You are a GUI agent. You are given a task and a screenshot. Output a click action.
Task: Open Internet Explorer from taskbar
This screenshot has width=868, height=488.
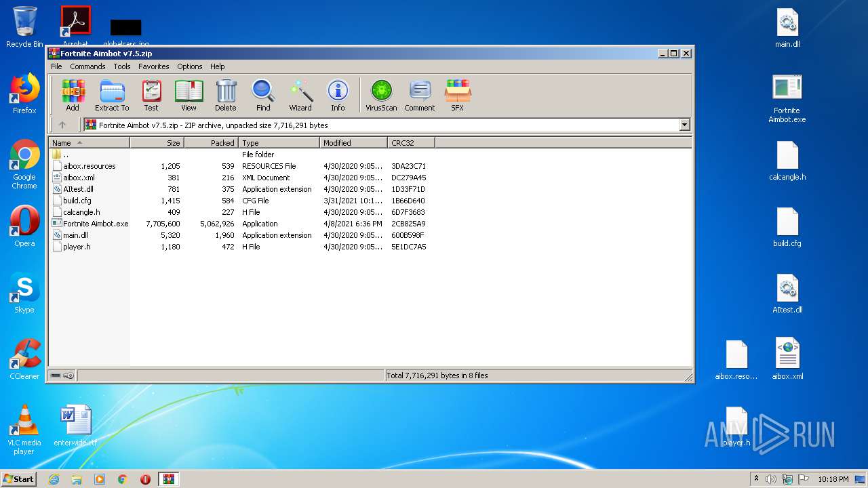(54, 479)
